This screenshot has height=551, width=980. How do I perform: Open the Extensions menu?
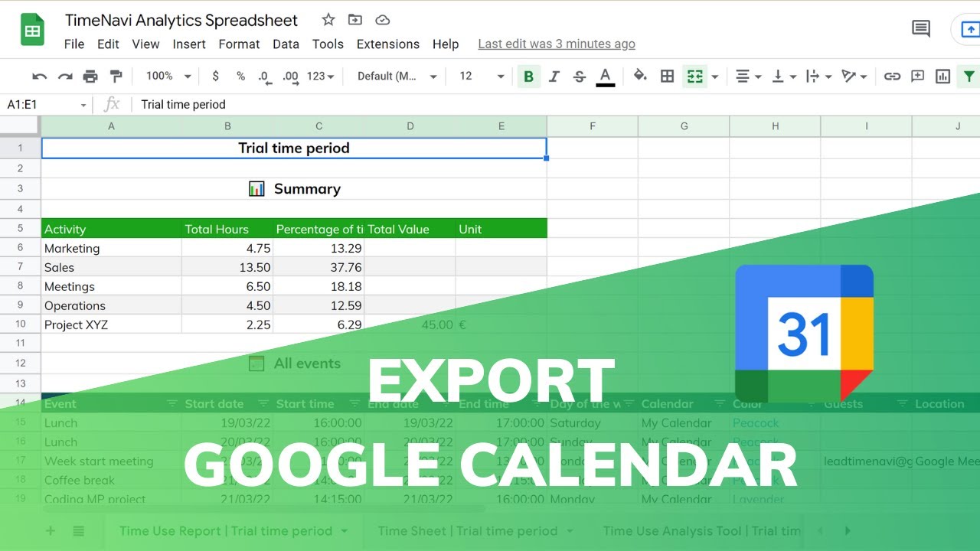coord(387,44)
